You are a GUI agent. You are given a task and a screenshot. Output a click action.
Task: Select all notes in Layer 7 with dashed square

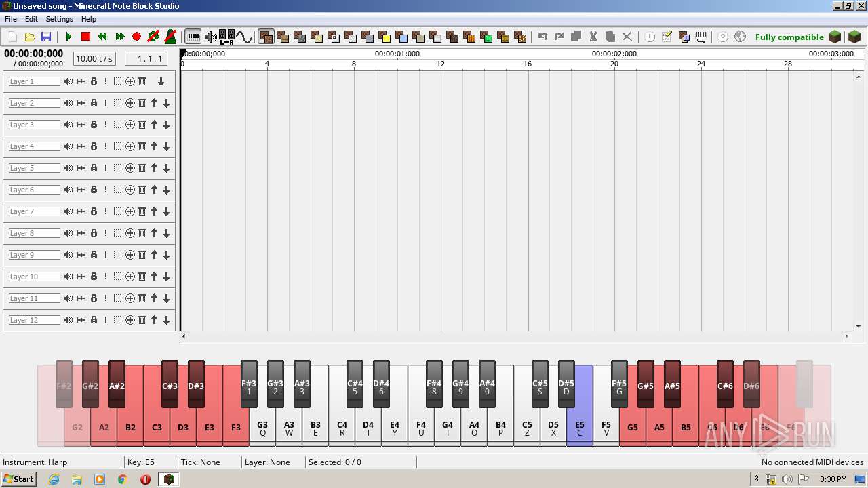(117, 211)
